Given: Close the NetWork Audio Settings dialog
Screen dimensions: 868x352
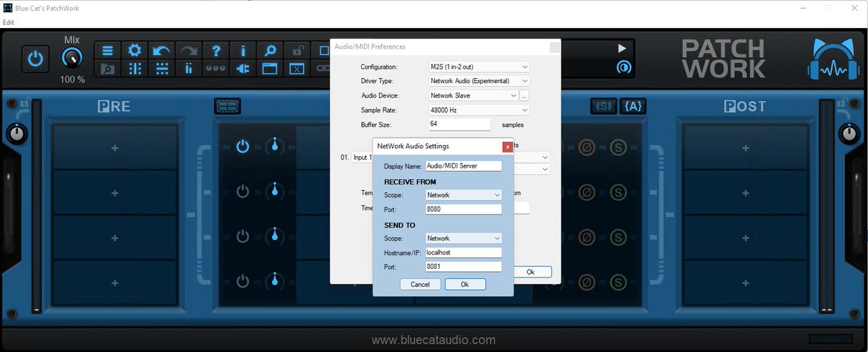Looking at the screenshot, I should click(508, 147).
